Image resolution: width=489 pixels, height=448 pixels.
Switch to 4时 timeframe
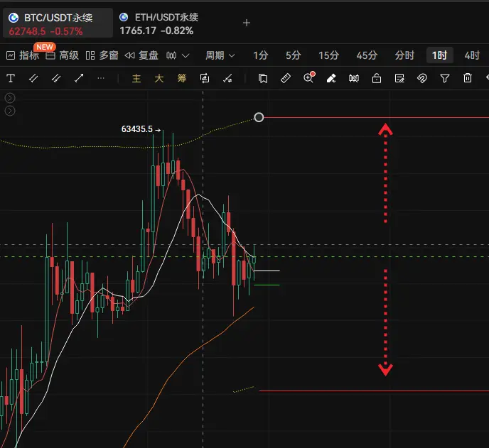pyautogui.click(x=472, y=55)
